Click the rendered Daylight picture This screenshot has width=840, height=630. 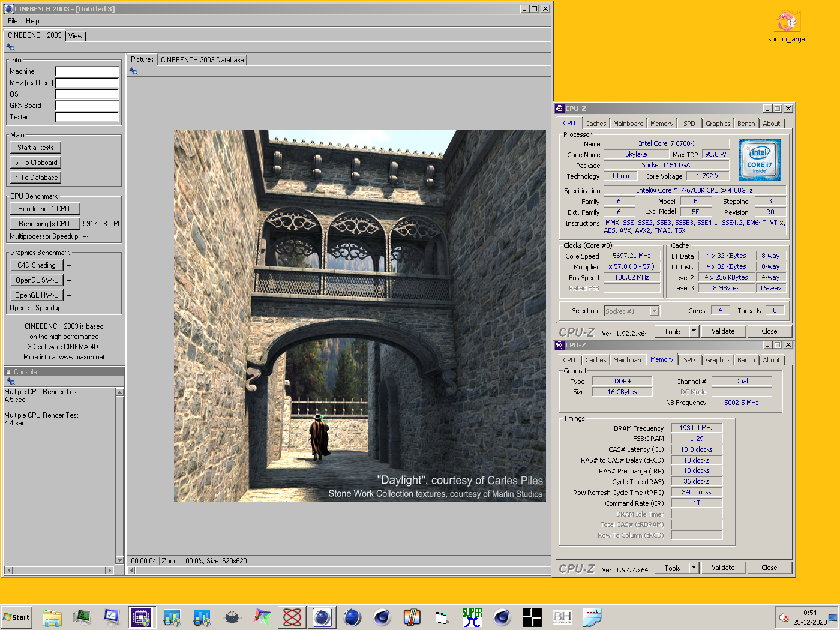click(x=360, y=316)
